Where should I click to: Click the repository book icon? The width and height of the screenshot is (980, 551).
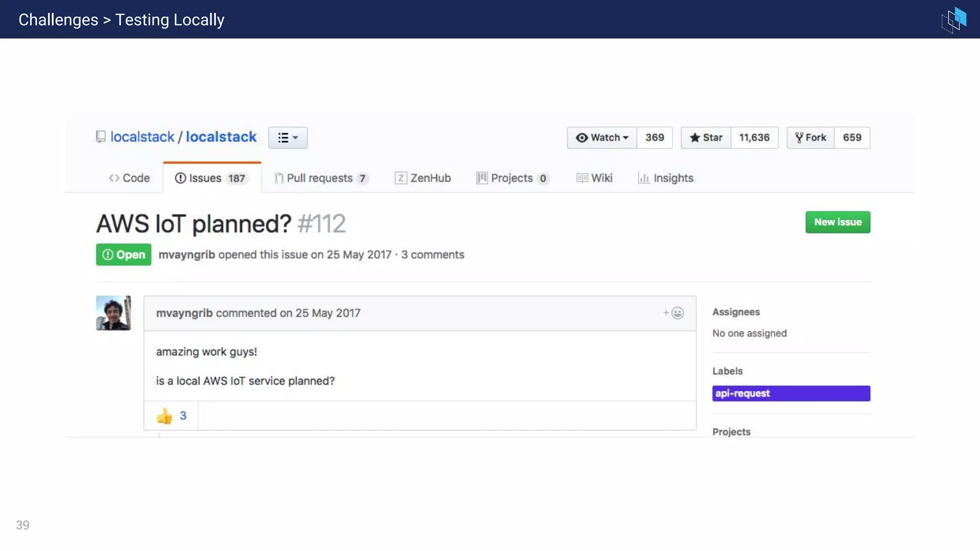[100, 137]
